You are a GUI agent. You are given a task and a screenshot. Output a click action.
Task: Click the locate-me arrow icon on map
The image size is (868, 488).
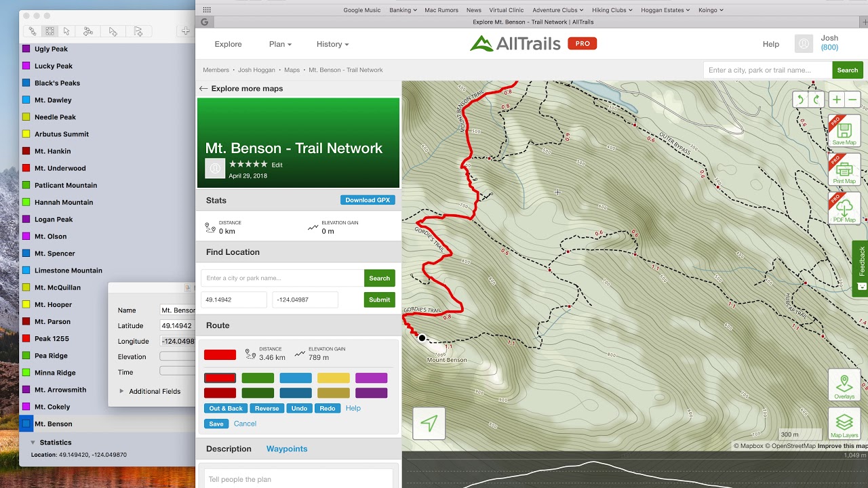point(429,424)
